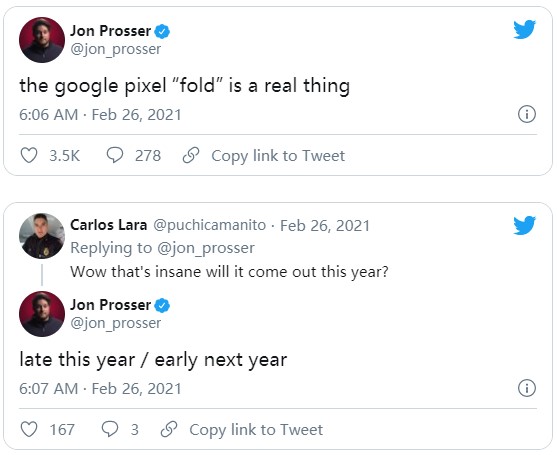Open Carlos Lara's profile picture

[42, 236]
